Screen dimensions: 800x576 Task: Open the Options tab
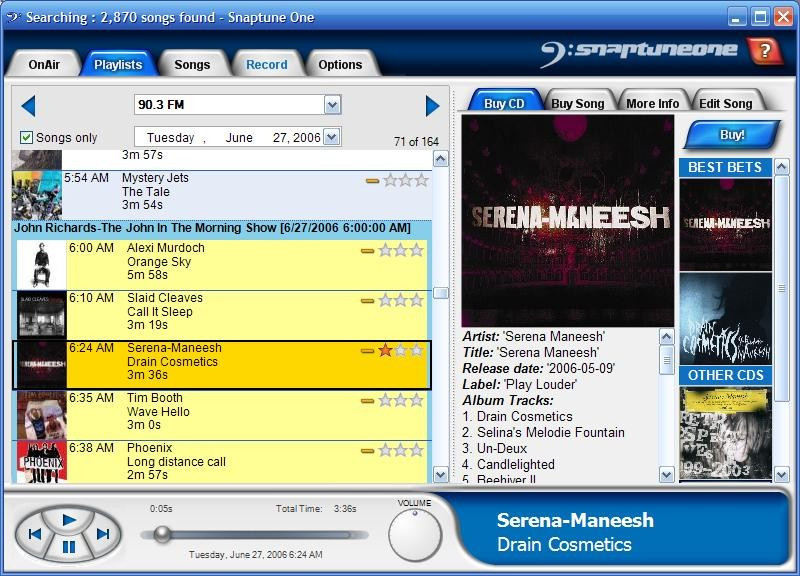tap(340, 64)
